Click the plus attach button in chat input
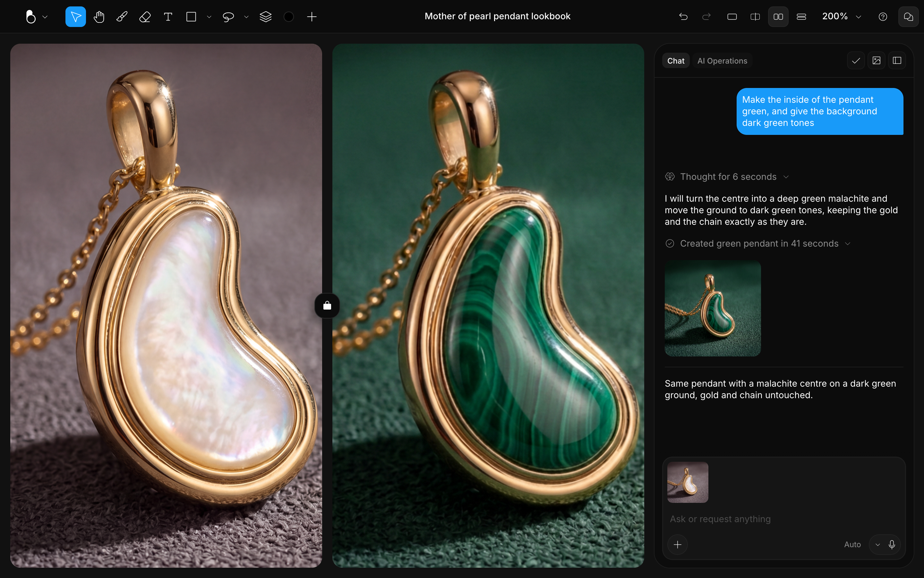The width and height of the screenshot is (924, 578). coord(678,544)
